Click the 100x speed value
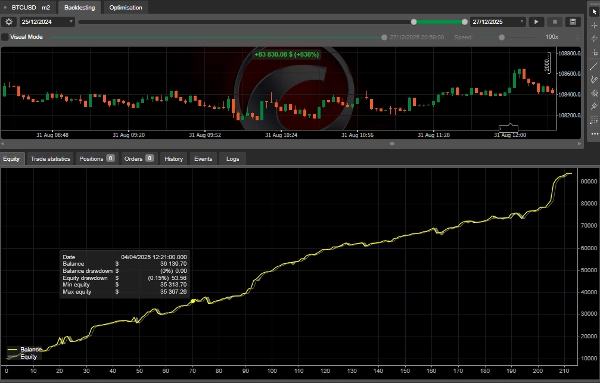Screen dimensions: 600x383 tap(551, 37)
